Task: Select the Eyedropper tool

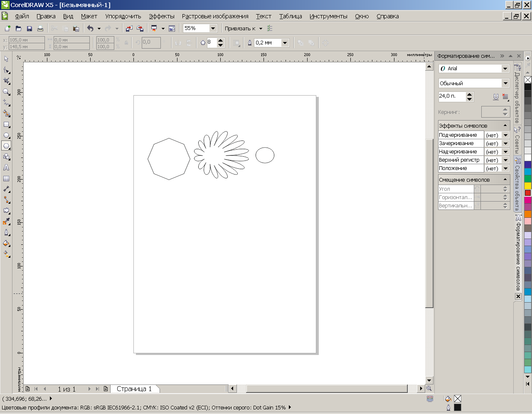Action: coord(6,222)
